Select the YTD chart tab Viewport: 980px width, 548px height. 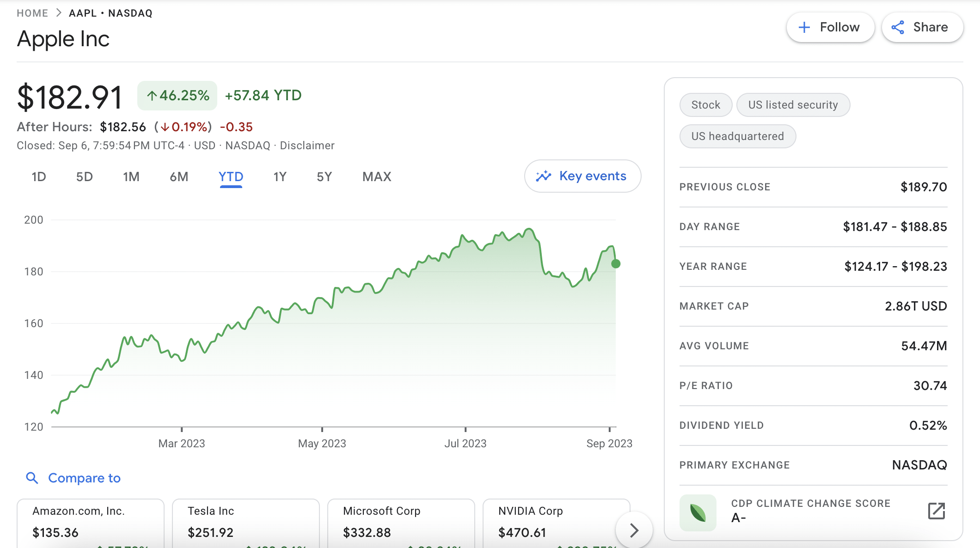231,177
